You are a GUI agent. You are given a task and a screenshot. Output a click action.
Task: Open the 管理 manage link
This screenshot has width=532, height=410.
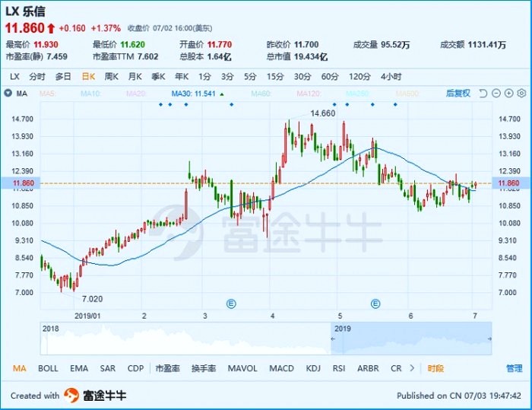515,369
